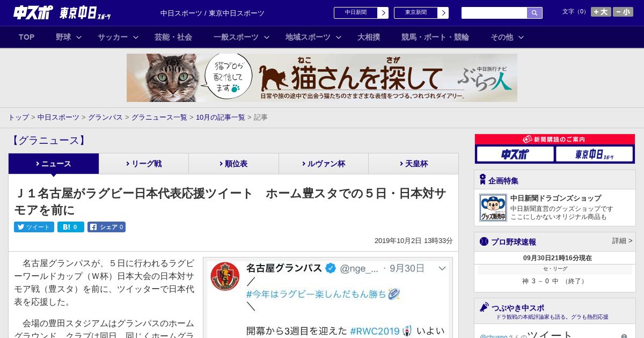Share article with Twitter ツイート button
Image resolution: width=644 pixels, height=338 pixels.
click(x=34, y=227)
